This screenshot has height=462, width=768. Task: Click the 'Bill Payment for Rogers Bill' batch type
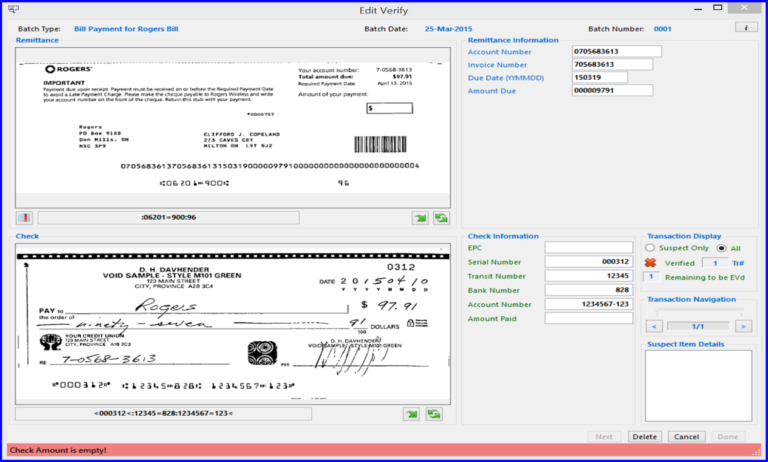pos(126,29)
